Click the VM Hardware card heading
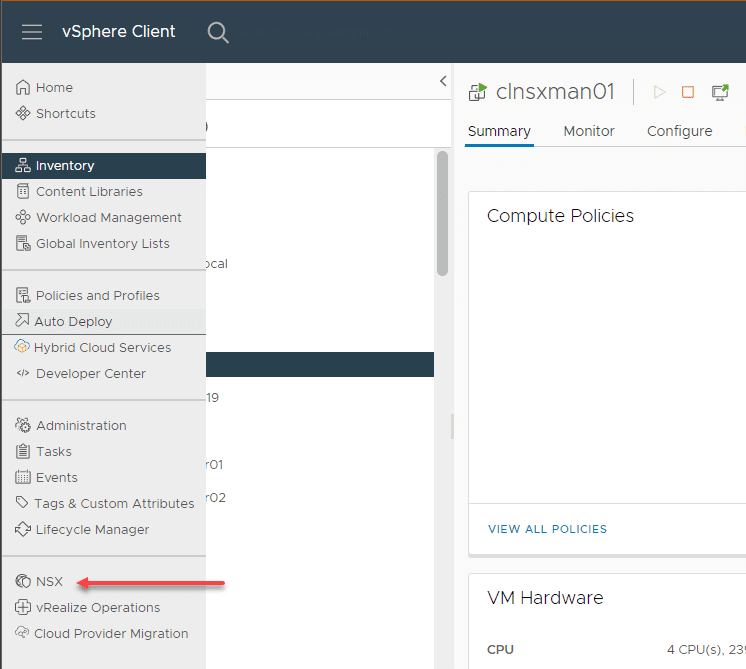746x669 pixels. click(x=545, y=598)
